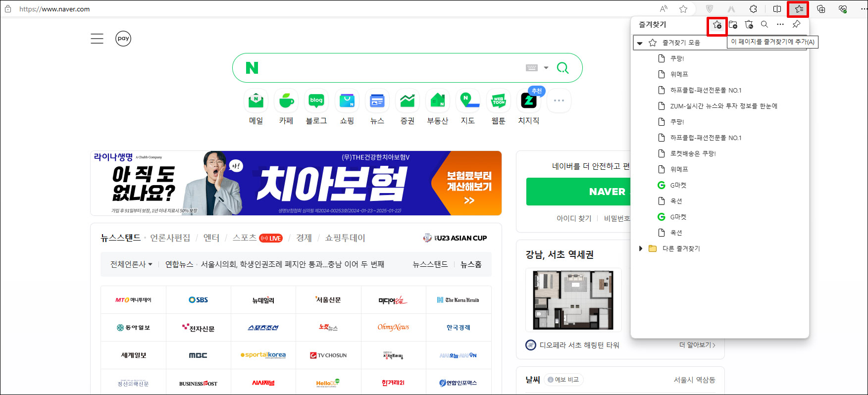868x395 pixels.
Task: Open 지도 shortcut icon
Action: click(x=468, y=101)
